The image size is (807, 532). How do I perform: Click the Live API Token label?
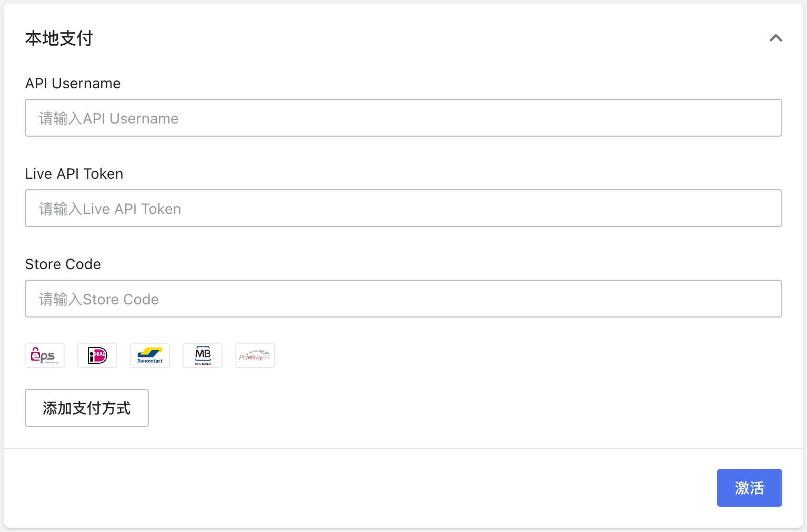(74, 174)
